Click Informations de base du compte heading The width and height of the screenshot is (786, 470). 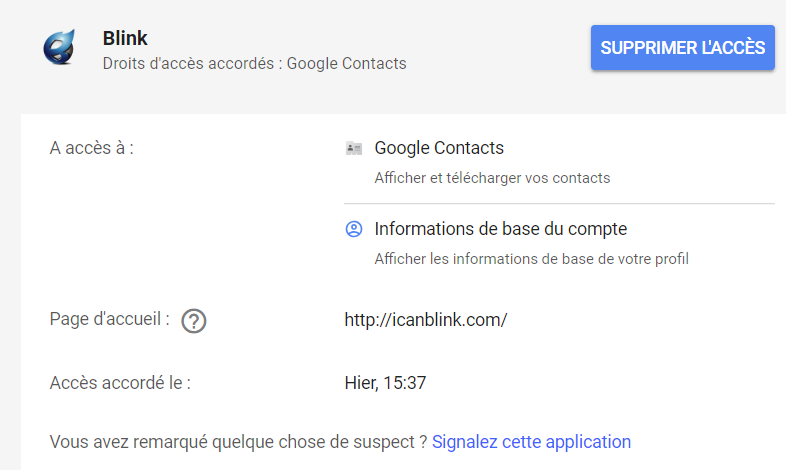click(501, 229)
